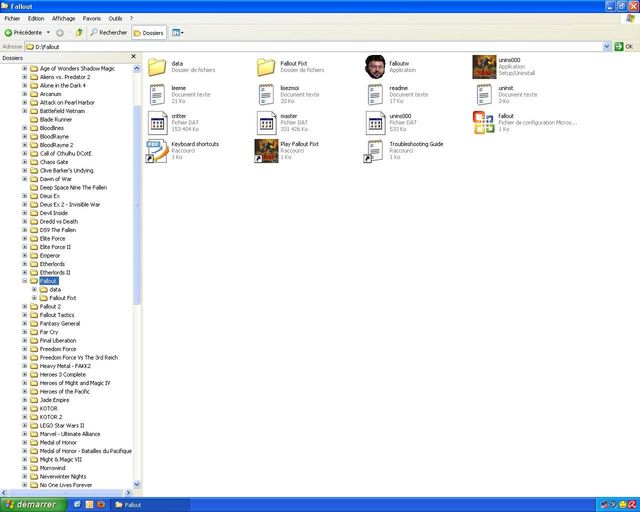Image resolution: width=640 pixels, height=512 pixels.
Task: Select the falloutw application face icon
Action: 375,67
